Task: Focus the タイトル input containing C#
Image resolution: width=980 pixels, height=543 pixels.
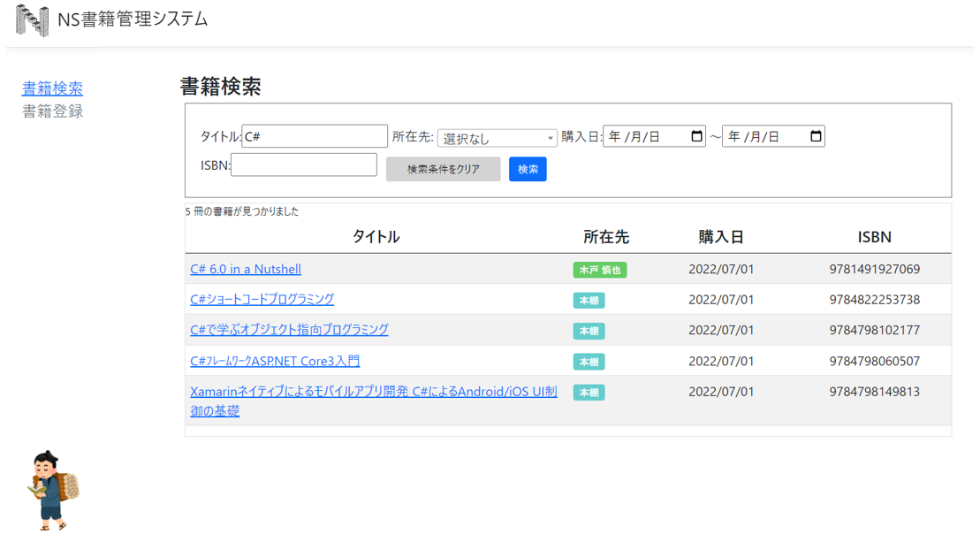Action: 315,136
